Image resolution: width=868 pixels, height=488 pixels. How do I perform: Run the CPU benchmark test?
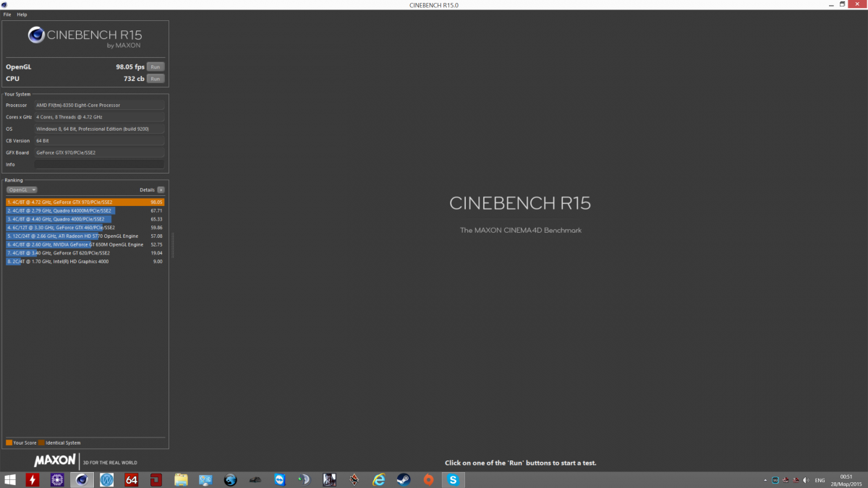pos(156,78)
